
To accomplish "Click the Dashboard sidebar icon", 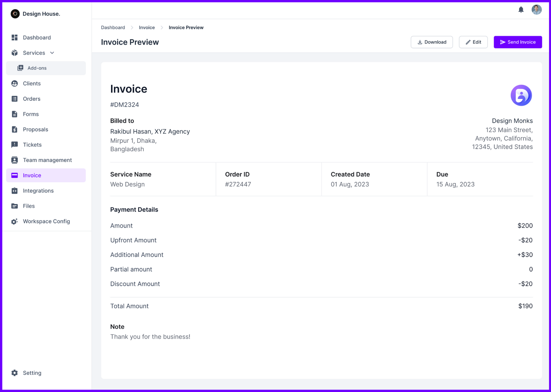I will pos(14,37).
